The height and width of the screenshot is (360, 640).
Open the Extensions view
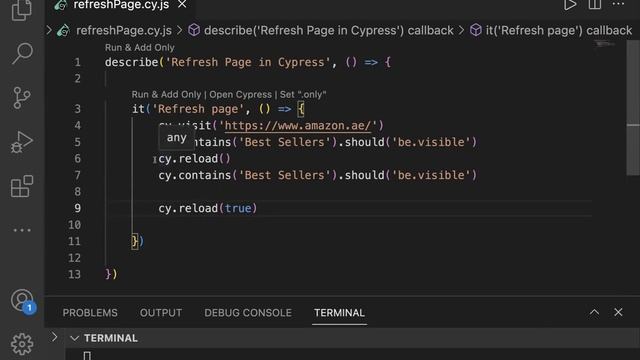pos(22,187)
